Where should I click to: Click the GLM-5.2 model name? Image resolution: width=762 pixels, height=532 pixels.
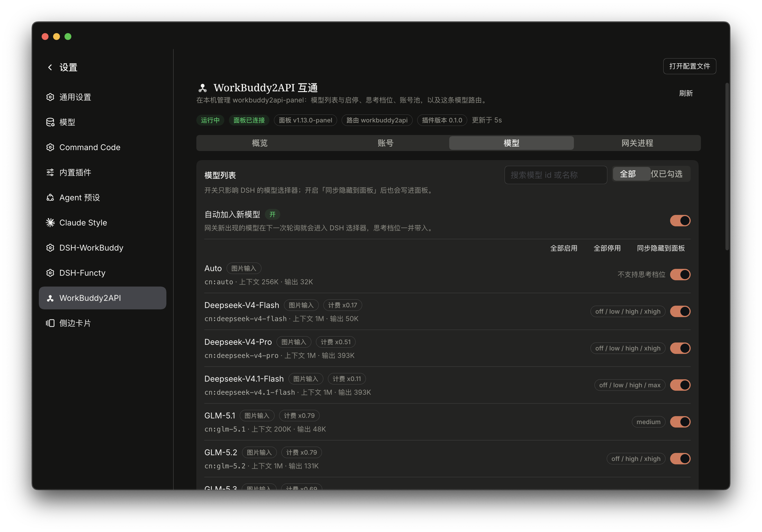pyautogui.click(x=221, y=452)
